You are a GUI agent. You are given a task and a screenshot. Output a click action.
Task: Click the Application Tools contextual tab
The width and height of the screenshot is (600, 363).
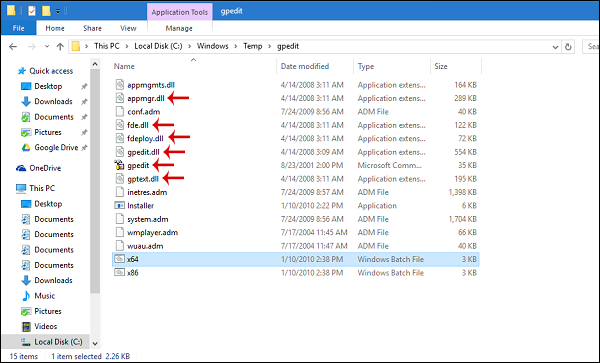tap(179, 12)
